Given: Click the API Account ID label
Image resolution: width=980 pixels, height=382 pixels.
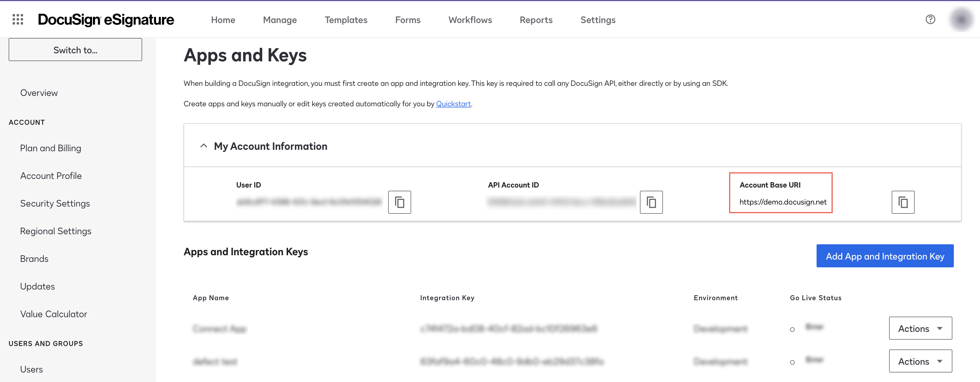Looking at the screenshot, I should [514, 185].
